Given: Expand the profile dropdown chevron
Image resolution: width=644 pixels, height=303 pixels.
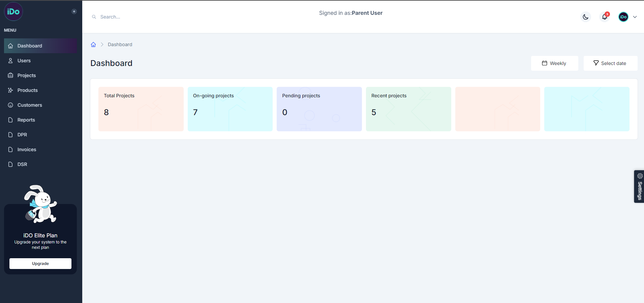Looking at the screenshot, I should 635,17.
